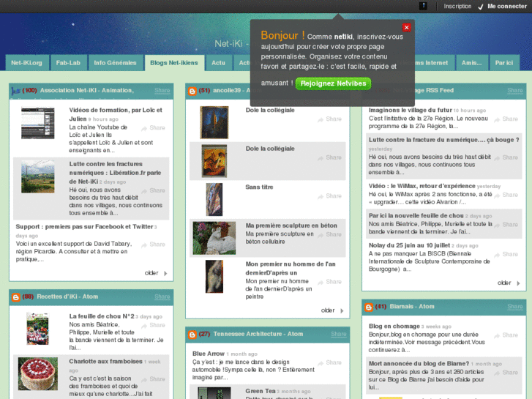Open 'Nolay du 25 juin au 10 juillet' headline

coord(409,245)
